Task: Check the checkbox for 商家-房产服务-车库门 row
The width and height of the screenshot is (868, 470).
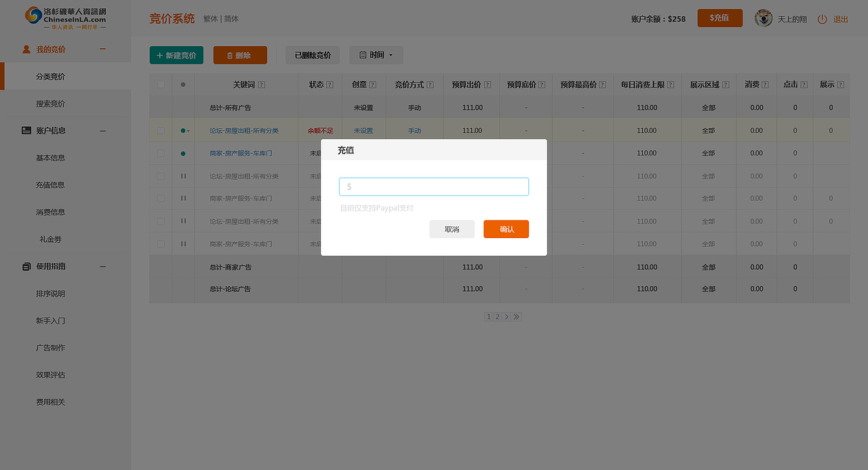Action: 160,153
